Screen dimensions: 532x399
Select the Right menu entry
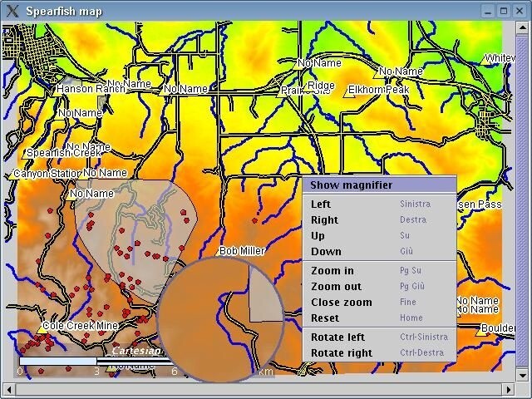point(379,220)
